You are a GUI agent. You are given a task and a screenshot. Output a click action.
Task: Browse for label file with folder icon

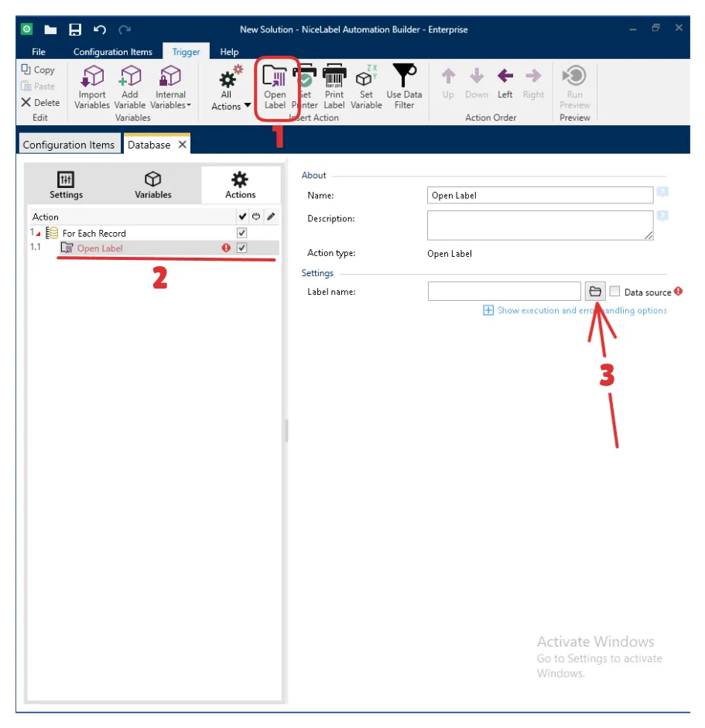tap(594, 292)
